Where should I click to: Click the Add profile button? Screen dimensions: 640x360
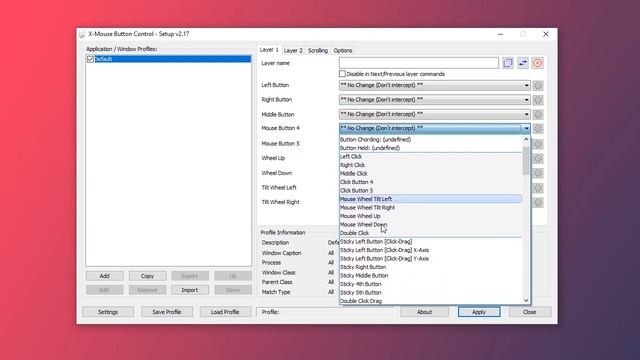coord(104,276)
